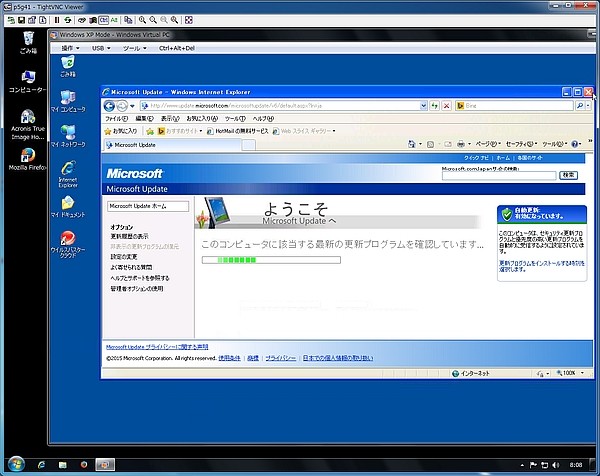This screenshot has width=600, height=476.
Task: Click Acronis True Image desktop icon
Action: click(28, 124)
